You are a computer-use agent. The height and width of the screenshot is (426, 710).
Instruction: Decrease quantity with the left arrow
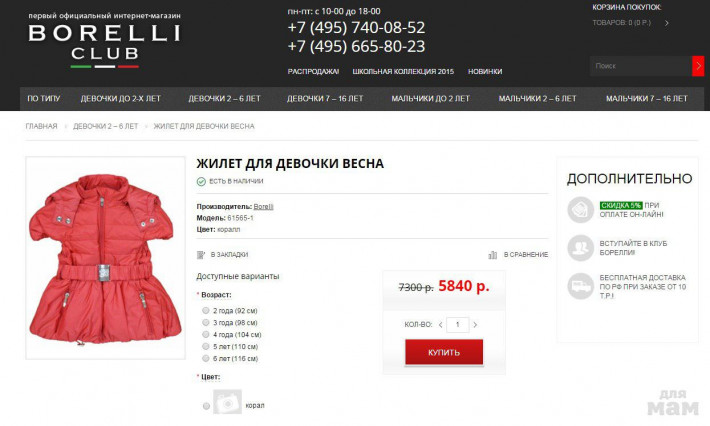coord(440,325)
